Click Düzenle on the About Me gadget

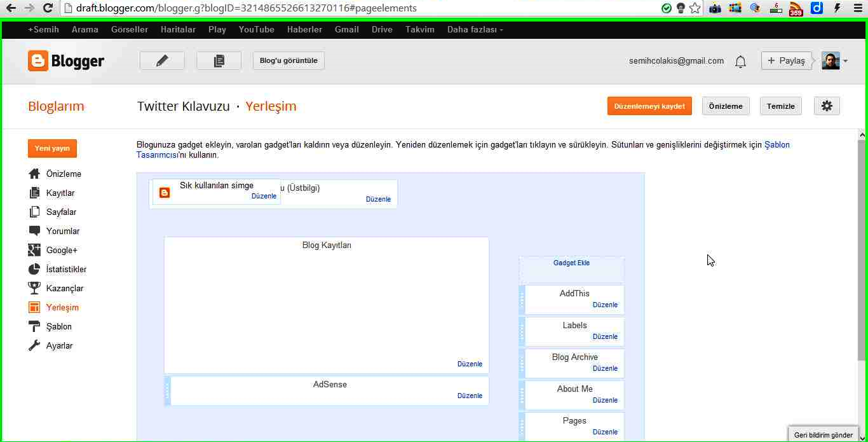605,400
